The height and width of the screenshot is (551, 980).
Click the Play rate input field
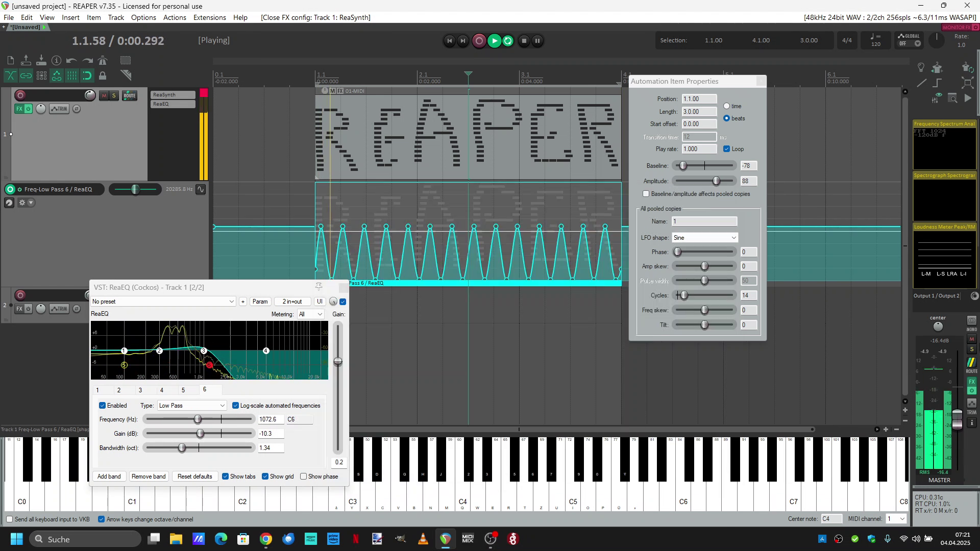click(699, 149)
